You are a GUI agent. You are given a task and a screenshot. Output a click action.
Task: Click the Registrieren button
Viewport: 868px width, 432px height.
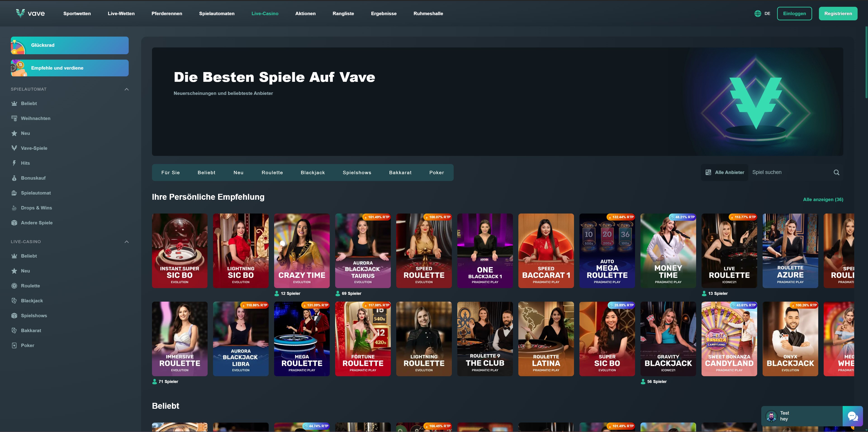point(838,14)
